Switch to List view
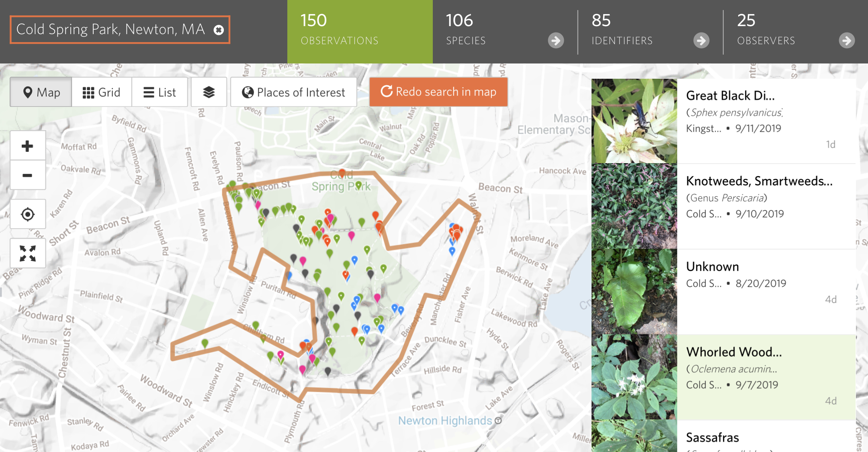The image size is (868, 452). (160, 92)
